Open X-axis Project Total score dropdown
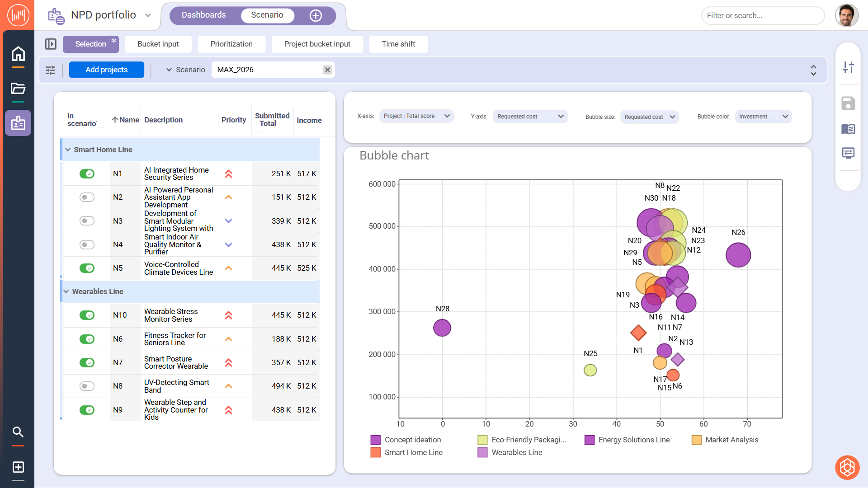Image resolution: width=868 pixels, height=488 pixels. click(416, 116)
